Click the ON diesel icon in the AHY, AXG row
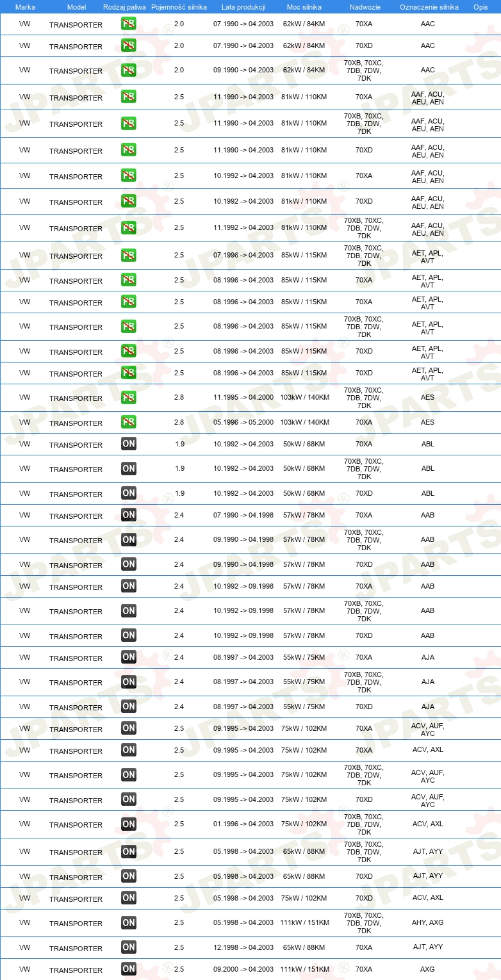Screen dimensions: 501x980 pyautogui.click(x=129, y=922)
